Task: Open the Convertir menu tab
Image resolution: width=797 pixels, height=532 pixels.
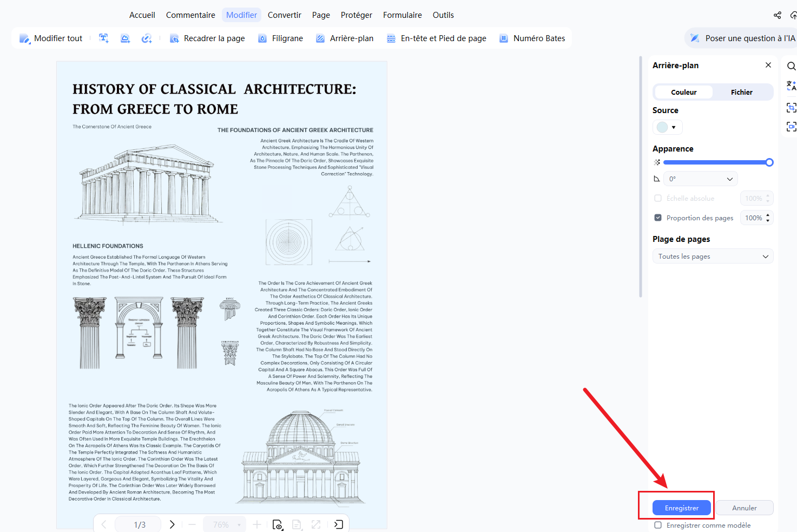Action: pyautogui.click(x=285, y=15)
